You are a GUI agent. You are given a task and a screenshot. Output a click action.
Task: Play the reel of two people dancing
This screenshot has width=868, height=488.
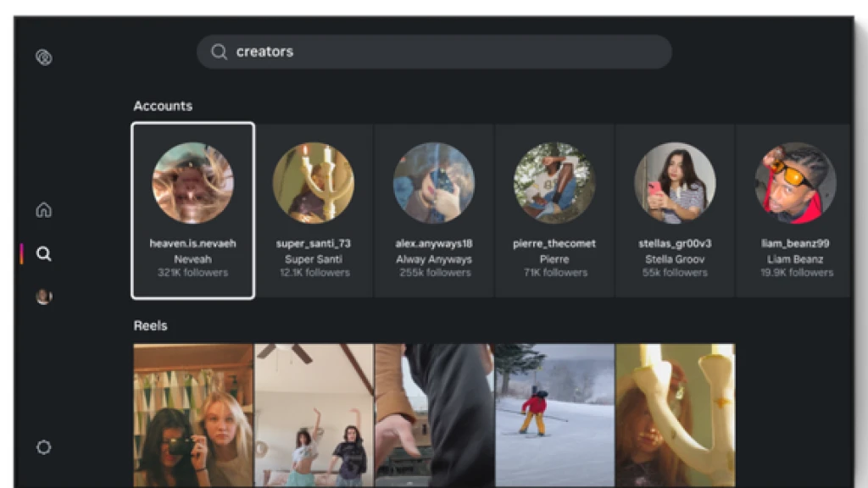[x=314, y=415]
